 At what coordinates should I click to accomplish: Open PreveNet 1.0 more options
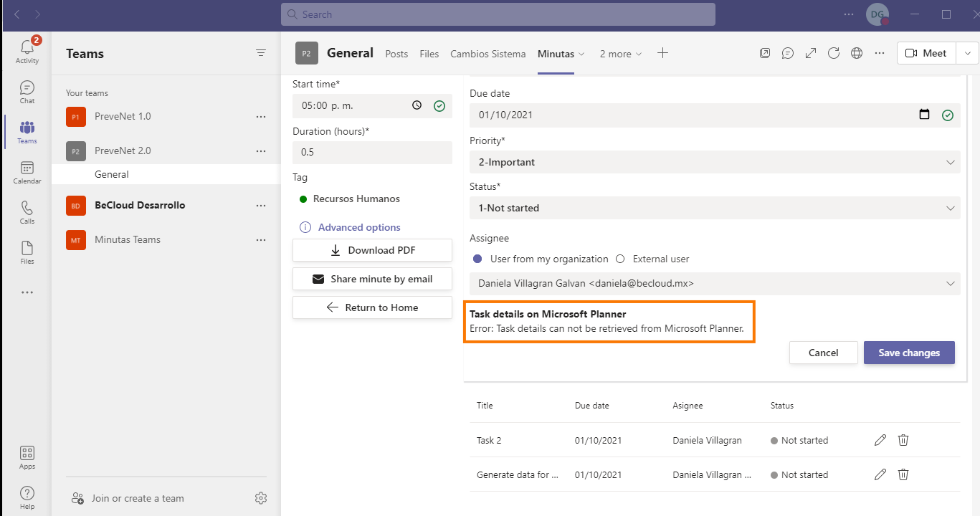261,116
